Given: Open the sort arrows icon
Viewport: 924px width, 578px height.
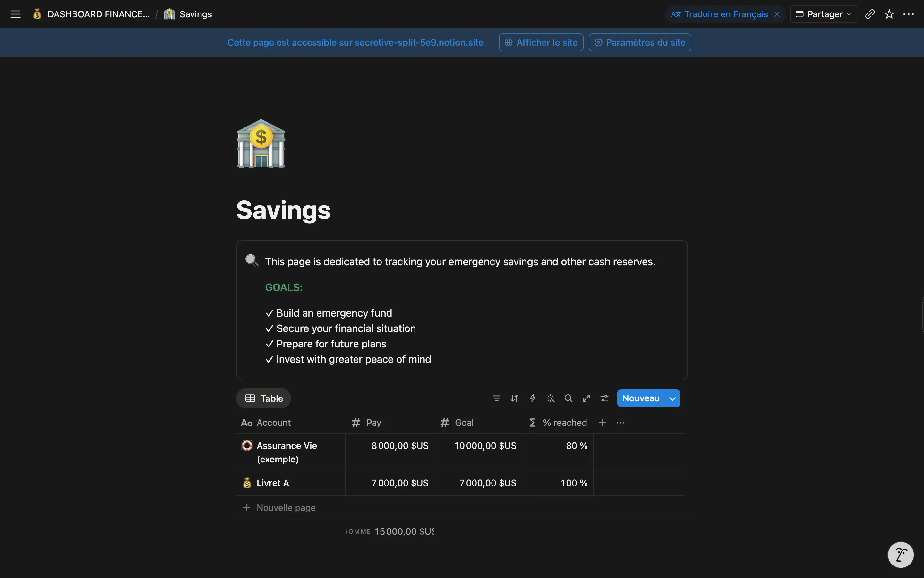Looking at the screenshot, I should pos(514,398).
